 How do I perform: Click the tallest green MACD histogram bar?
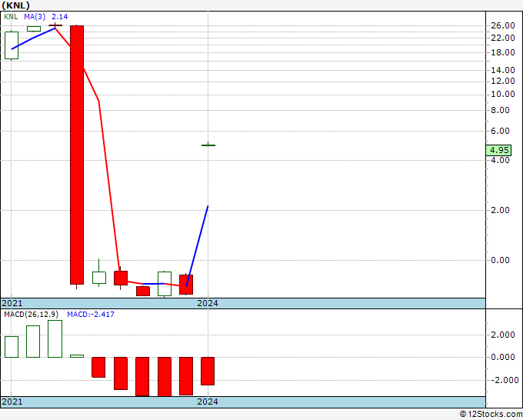coord(55,339)
